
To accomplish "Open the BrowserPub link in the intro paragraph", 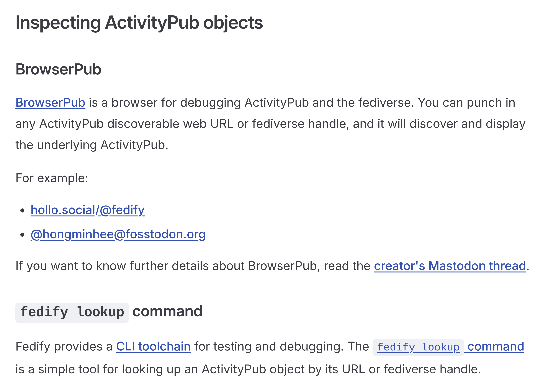I will (50, 103).
